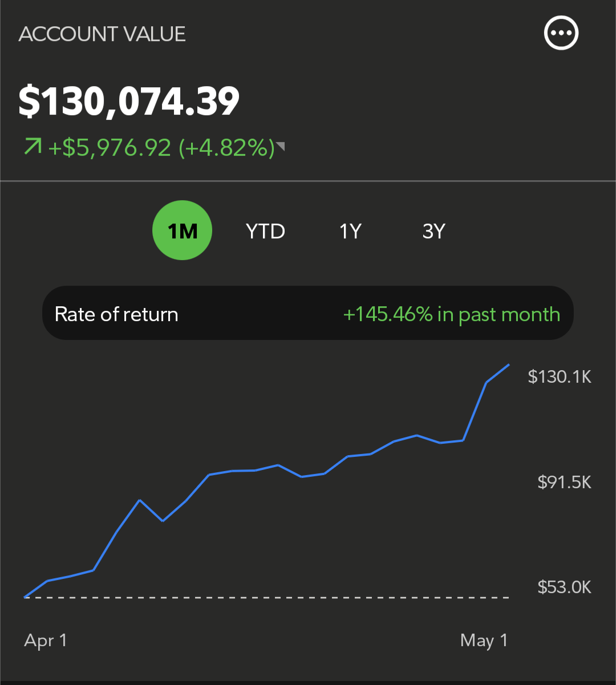616x685 pixels.
Task: Tap the blue line's starting point
Action: (25, 597)
